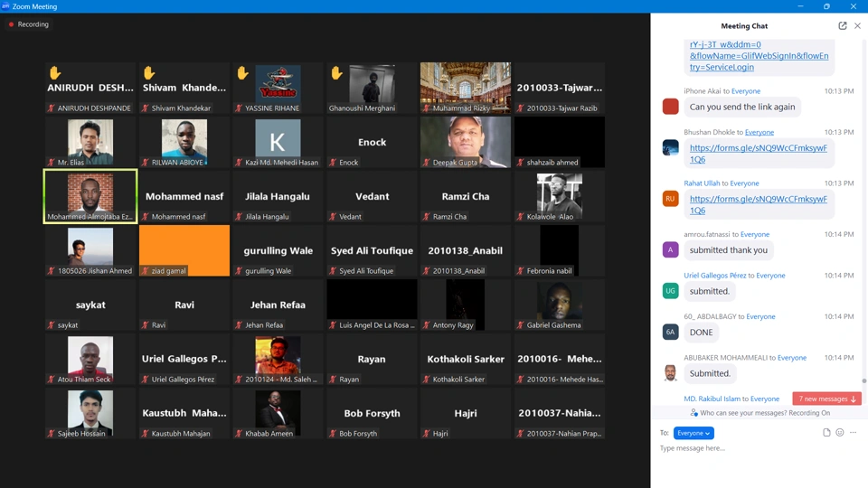This screenshot has height=488, width=868.
Task: Click muted mic icon on ziad gamal tile
Action: click(x=145, y=270)
